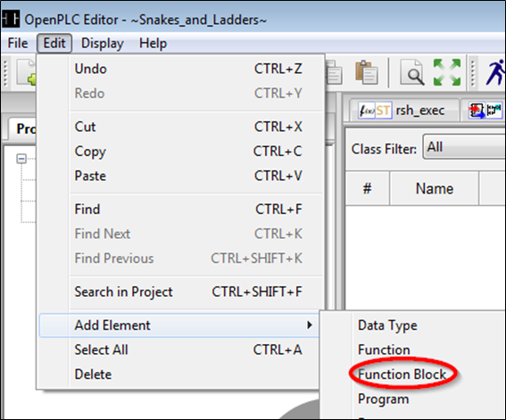Expand the Add Element submenu arrow
Image resolution: width=506 pixels, height=420 pixels.
click(310, 325)
